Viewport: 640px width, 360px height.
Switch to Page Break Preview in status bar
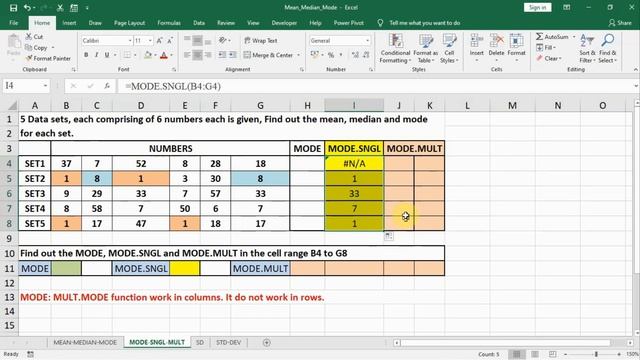tap(553, 354)
